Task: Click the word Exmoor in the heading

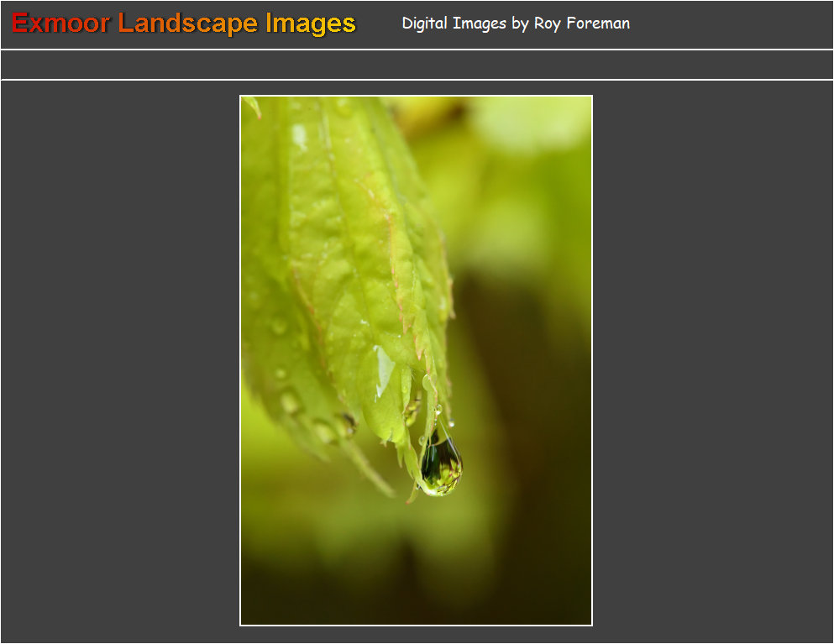Action: (x=60, y=24)
